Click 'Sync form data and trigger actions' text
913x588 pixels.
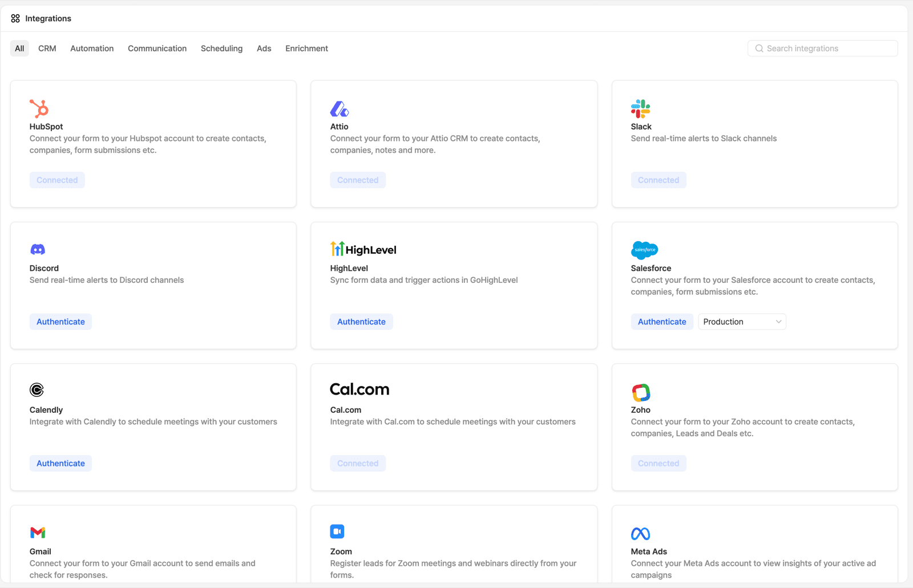424,280
